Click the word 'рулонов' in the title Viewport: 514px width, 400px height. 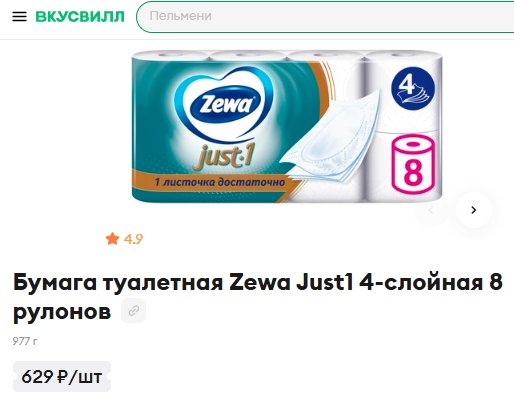[62, 312]
